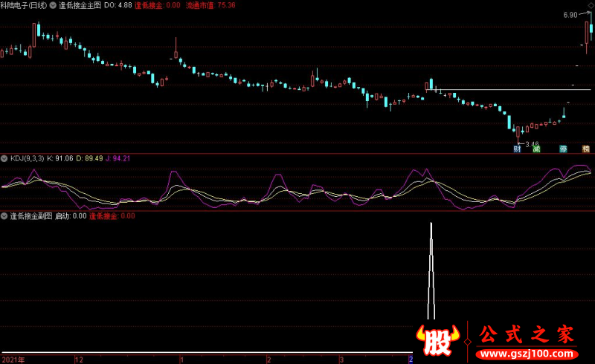Select the 科陆电子(日线) stock title
The image size is (595, 364).
[24, 5]
